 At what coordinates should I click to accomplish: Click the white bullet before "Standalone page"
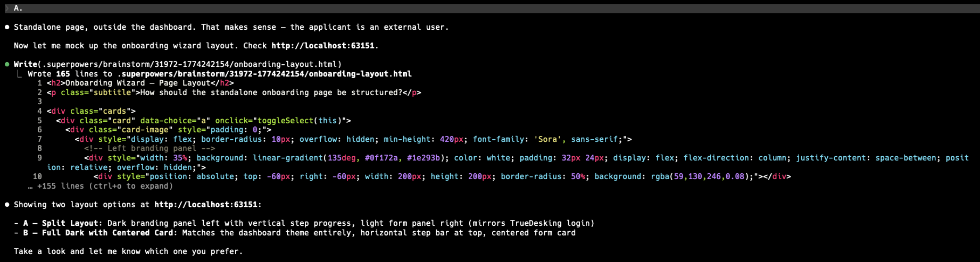(7, 27)
